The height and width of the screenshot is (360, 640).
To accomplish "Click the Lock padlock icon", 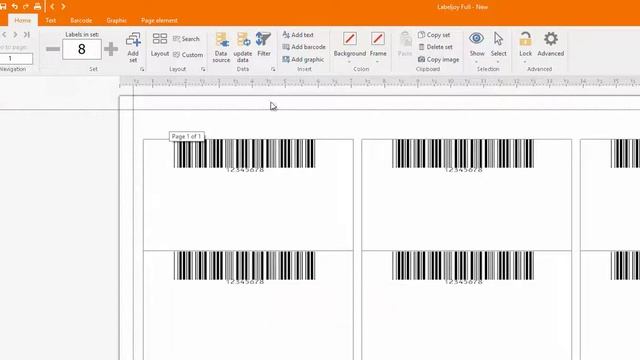I will [525, 39].
